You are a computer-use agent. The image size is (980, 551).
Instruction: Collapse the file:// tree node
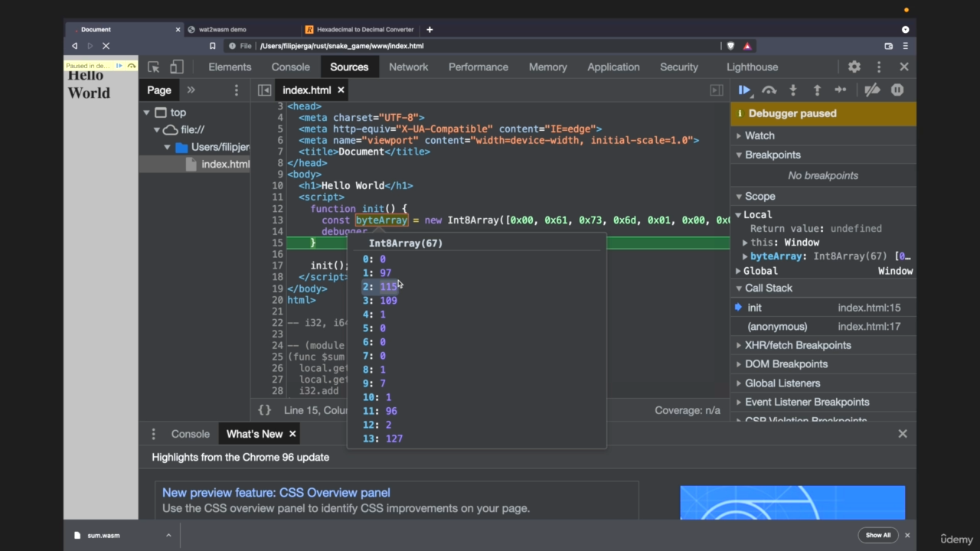156,130
